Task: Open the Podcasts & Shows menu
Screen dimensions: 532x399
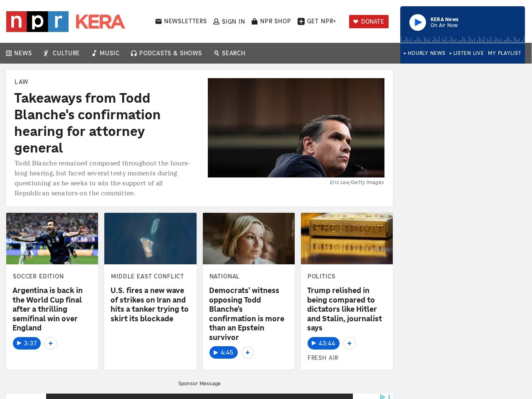Action: (x=166, y=53)
